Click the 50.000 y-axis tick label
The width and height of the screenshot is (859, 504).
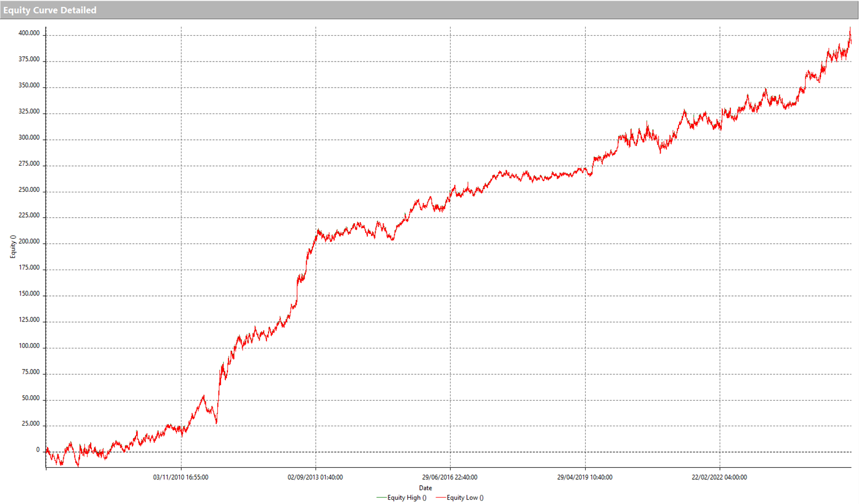click(x=30, y=398)
